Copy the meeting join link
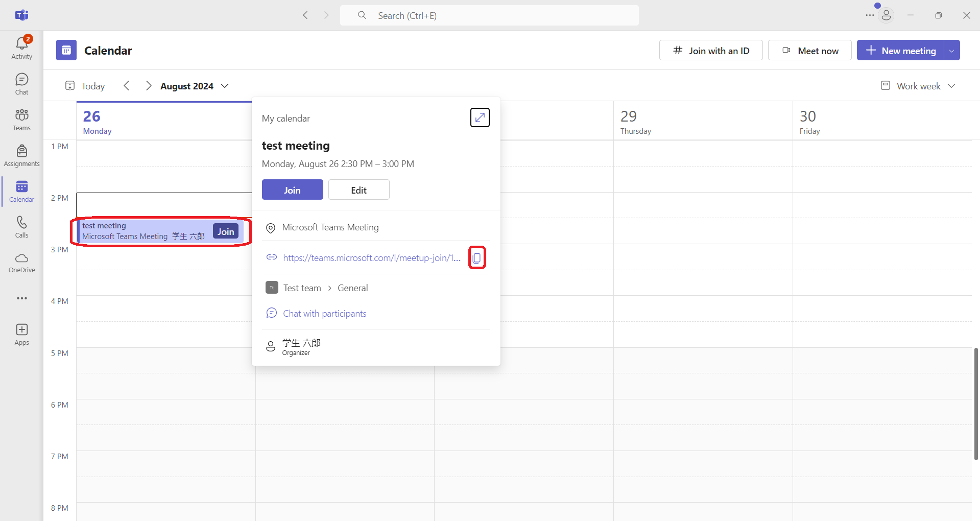Screen dimensions: 980x521 click(x=477, y=258)
